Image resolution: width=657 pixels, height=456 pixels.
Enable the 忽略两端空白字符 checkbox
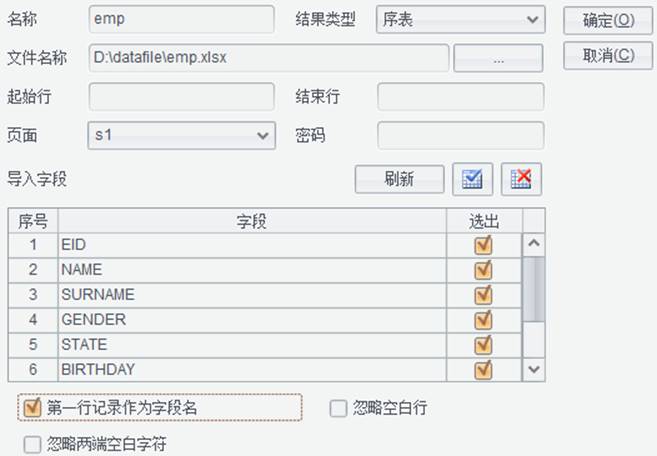[32, 445]
